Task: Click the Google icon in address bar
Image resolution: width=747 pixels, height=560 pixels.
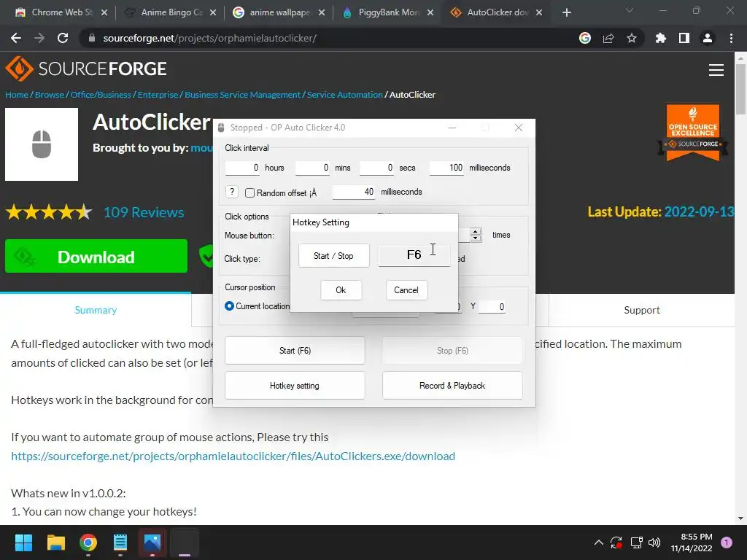Action: coord(585,38)
